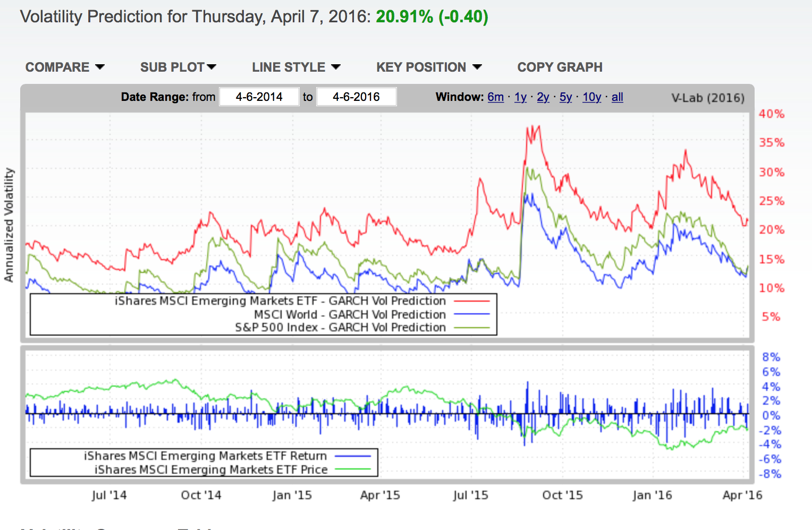Select the 1y window range
This screenshot has width=812, height=530.
[520, 97]
